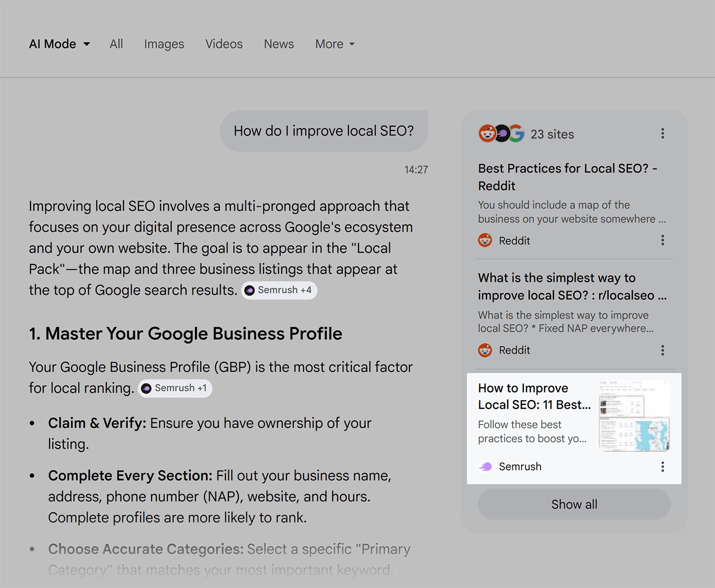715x588 pixels.
Task: Click the 23 sites label
Action: click(x=552, y=134)
